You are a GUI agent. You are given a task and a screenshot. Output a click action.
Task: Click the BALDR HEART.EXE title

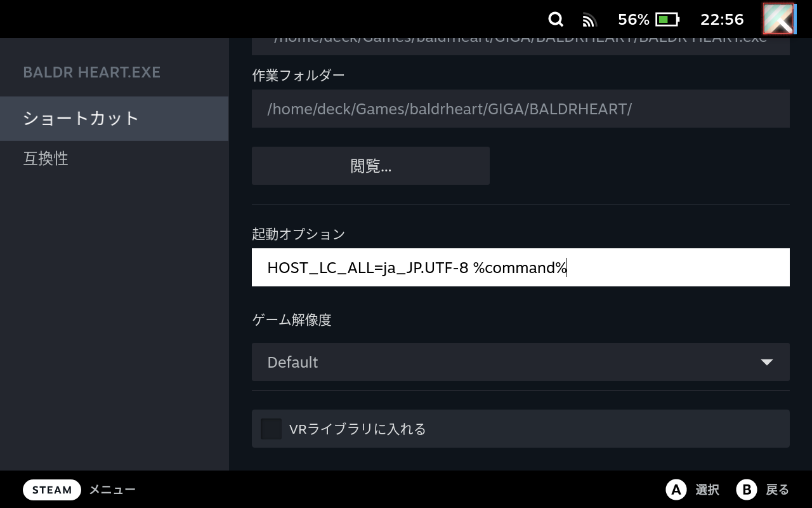coord(92,72)
